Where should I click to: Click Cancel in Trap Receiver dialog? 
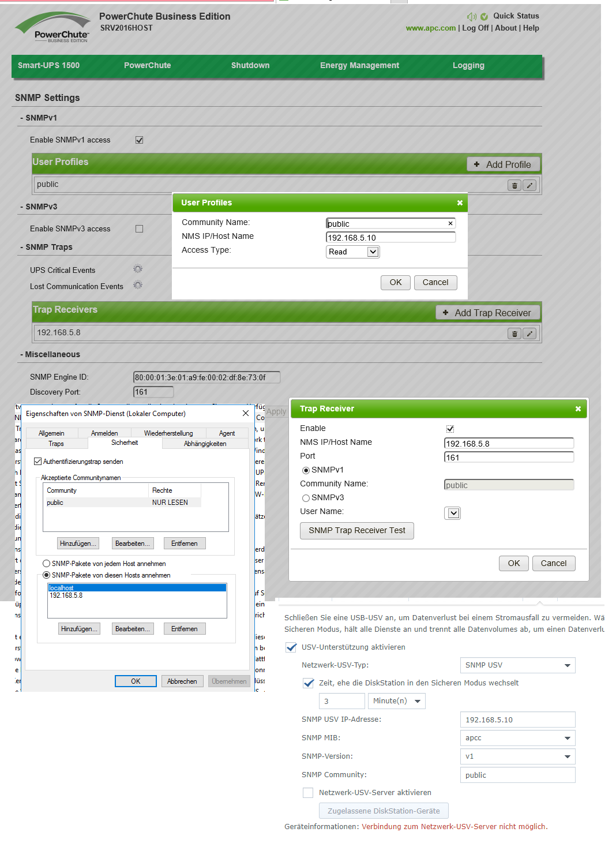pyautogui.click(x=554, y=563)
